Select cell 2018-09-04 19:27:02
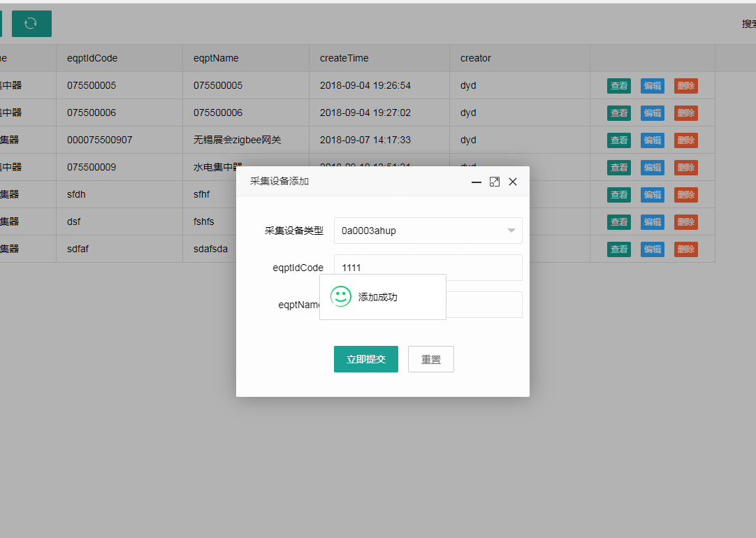Screen dimensions: 756x538 [379, 112]
